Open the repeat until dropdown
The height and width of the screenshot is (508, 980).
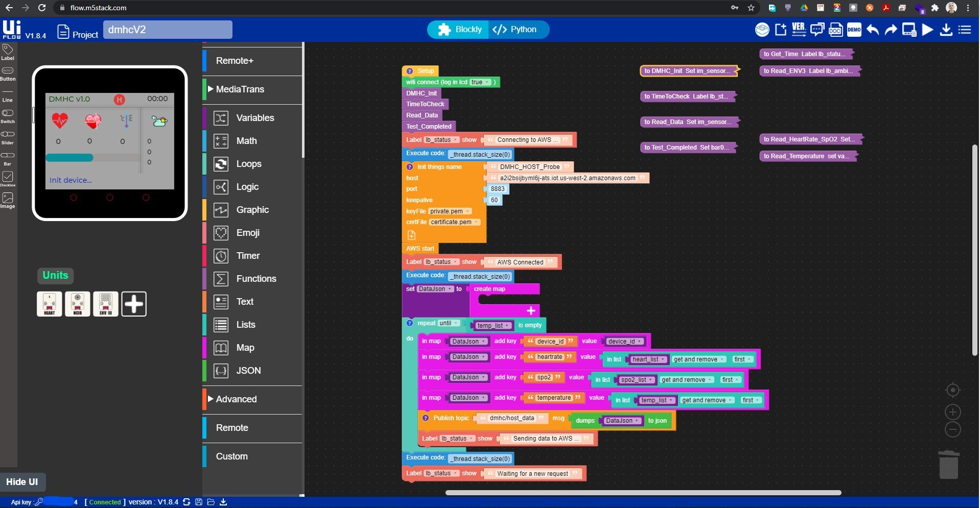click(x=449, y=323)
